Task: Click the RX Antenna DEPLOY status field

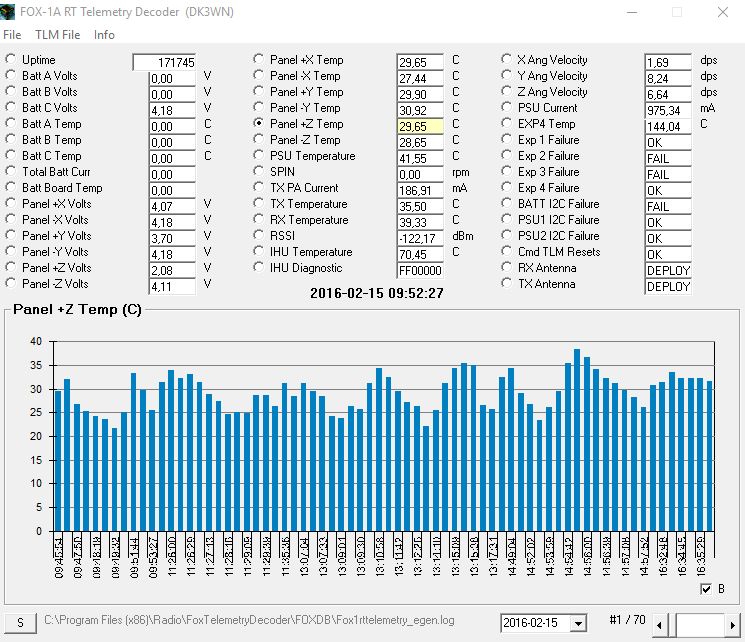Action: (x=668, y=270)
